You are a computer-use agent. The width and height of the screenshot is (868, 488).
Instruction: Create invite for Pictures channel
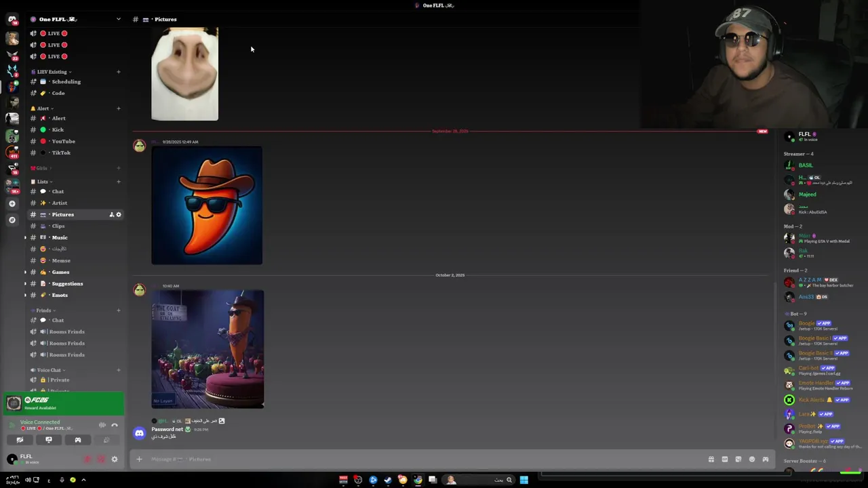coord(112,214)
